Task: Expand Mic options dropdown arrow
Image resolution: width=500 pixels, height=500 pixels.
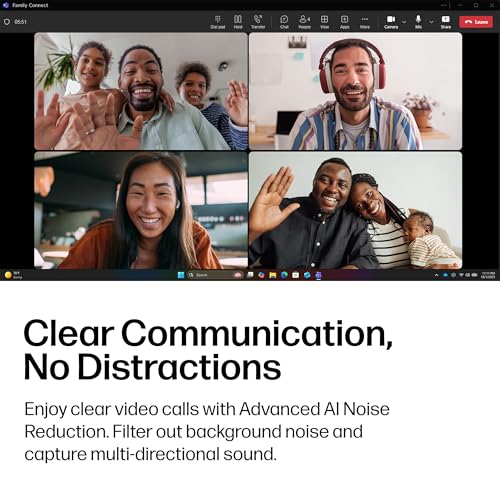Action: tap(431, 22)
